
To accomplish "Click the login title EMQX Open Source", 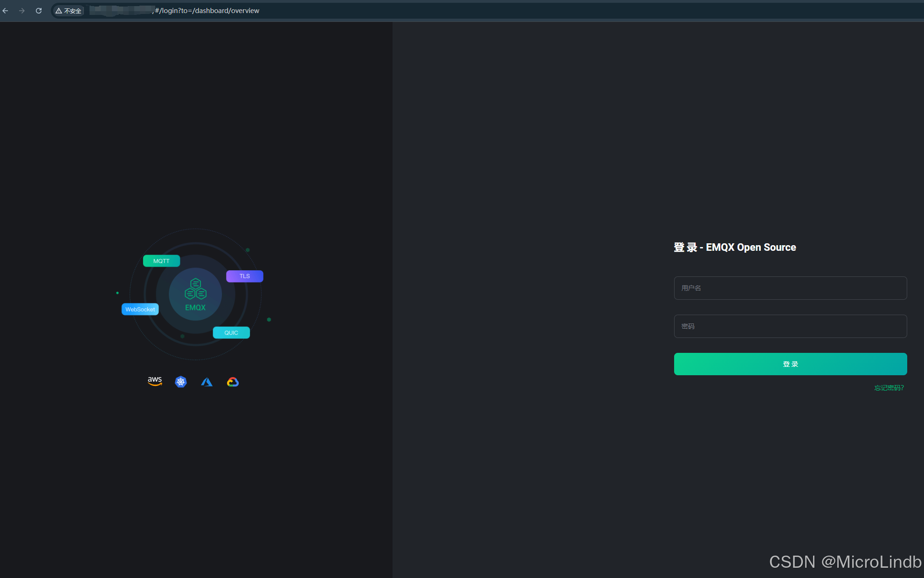I will pos(735,248).
